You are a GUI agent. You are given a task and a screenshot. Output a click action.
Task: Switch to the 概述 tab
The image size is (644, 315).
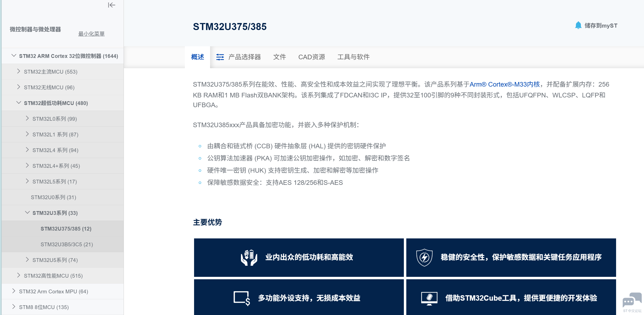198,57
